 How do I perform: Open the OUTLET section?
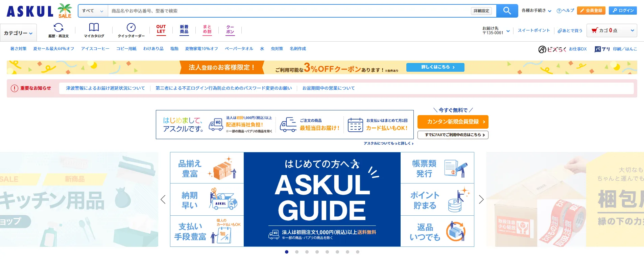(x=161, y=29)
